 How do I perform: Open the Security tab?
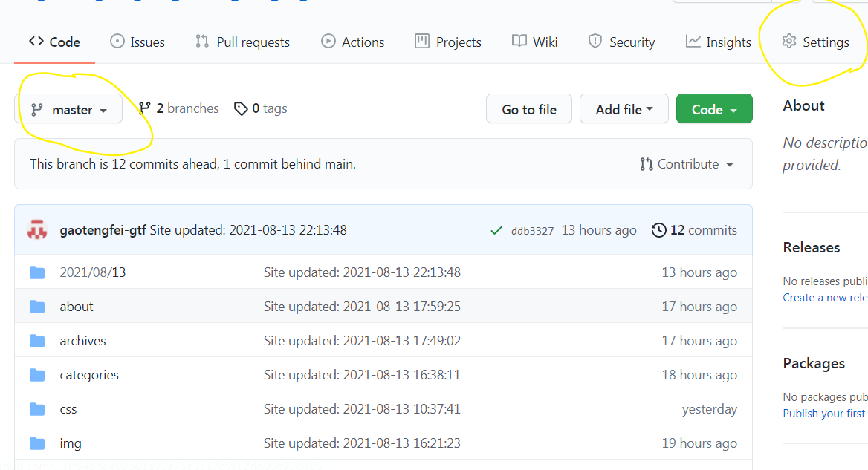(x=622, y=42)
